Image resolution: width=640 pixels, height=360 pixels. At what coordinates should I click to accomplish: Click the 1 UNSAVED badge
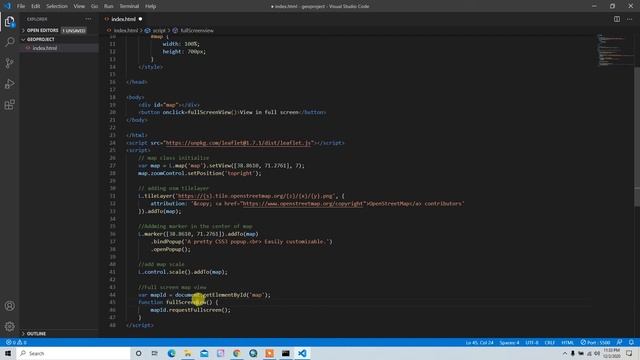73,31
